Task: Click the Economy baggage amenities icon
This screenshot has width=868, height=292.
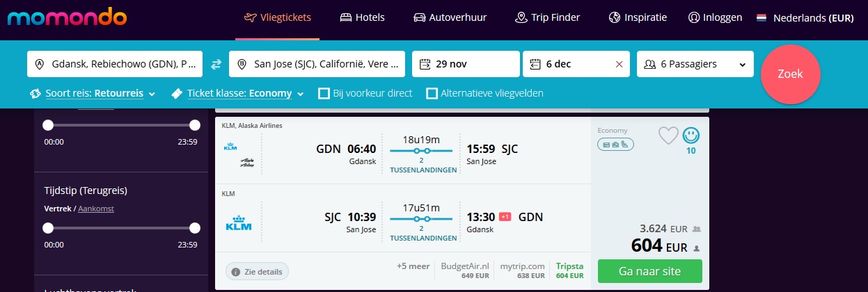Action: tap(615, 144)
